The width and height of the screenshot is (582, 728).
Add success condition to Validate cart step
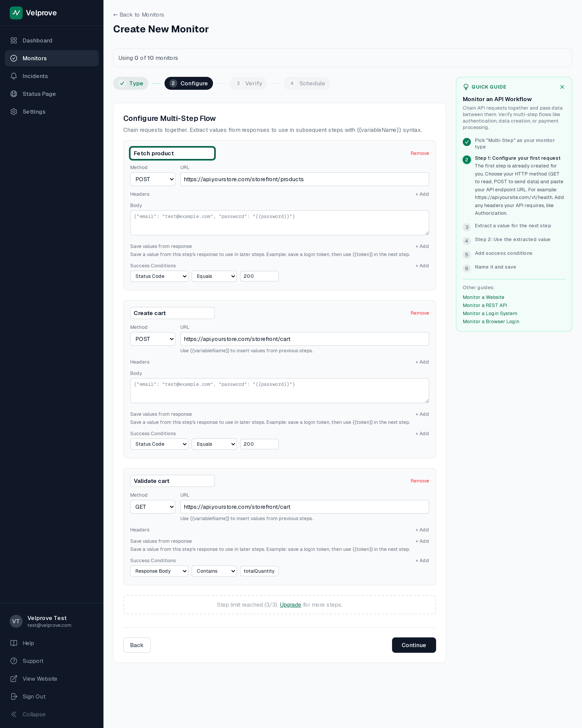(422, 561)
